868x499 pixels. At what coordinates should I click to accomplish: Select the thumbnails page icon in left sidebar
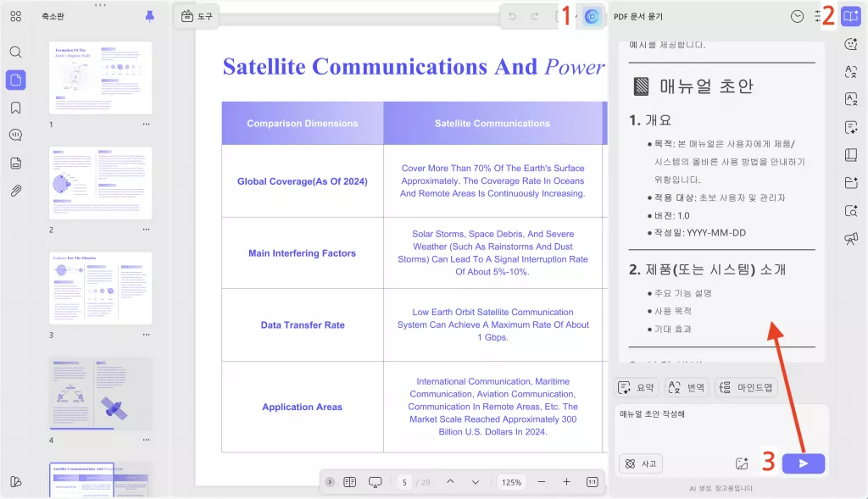click(x=15, y=80)
